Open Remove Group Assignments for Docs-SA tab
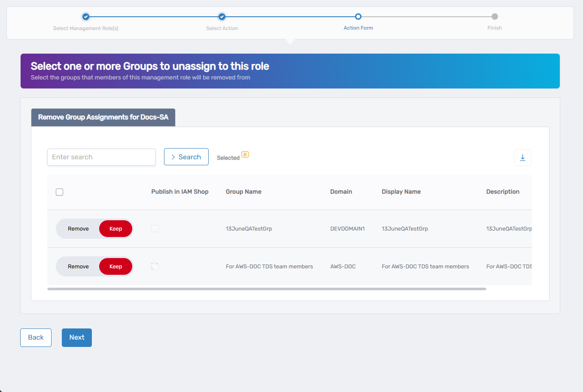This screenshot has width=583, height=392. tap(103, 117)
